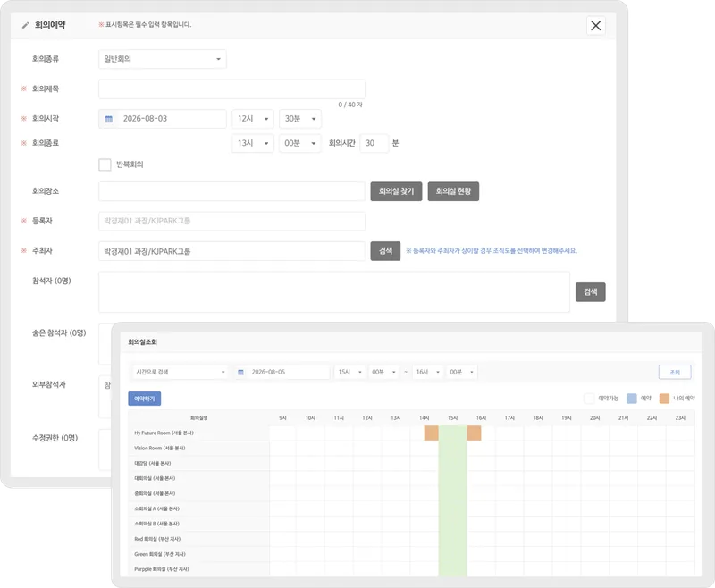Image resolution: width=715 pixels, height=588 pixels.
Task: Click the 회의실명 column header
Action: (x=198, y=418)
